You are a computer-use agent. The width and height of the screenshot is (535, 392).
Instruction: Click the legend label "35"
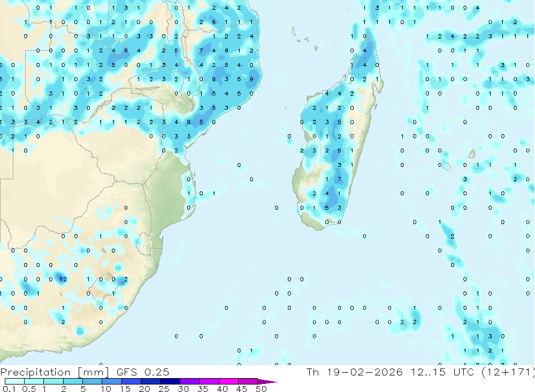tap(203, 389)
